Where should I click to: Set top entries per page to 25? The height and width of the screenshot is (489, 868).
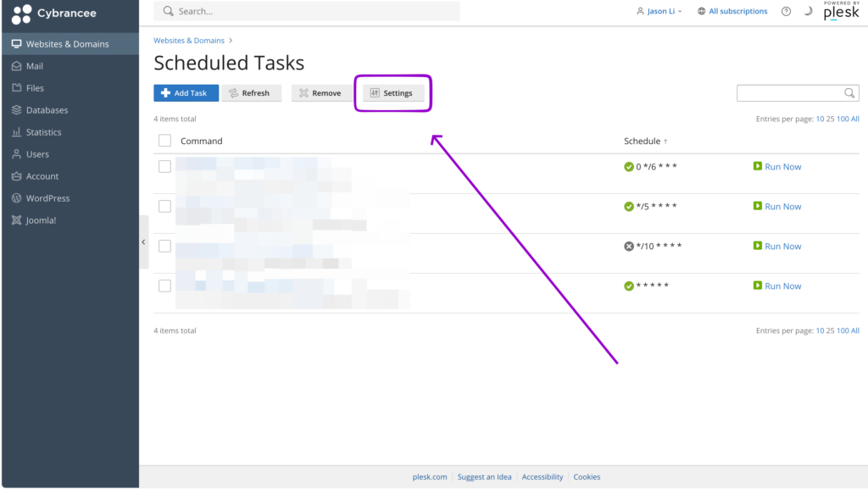pos(830,119)
